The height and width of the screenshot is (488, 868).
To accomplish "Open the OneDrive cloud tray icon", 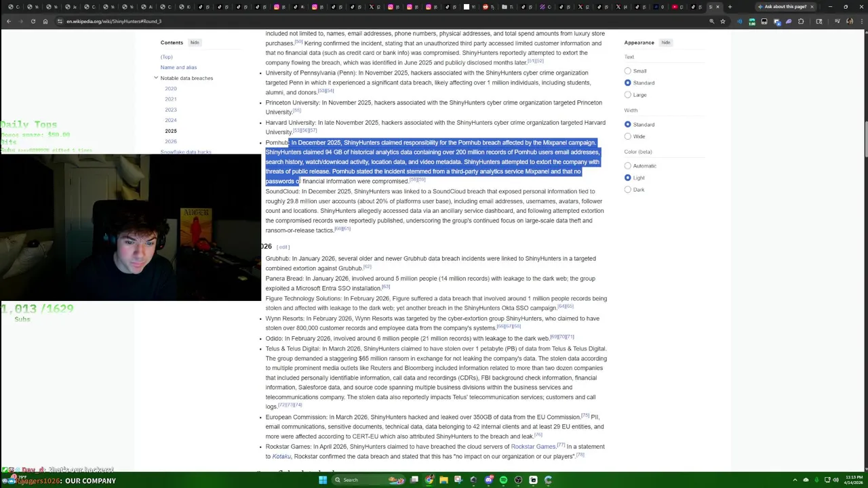I will pyautogui.click(x=806, y=480).
